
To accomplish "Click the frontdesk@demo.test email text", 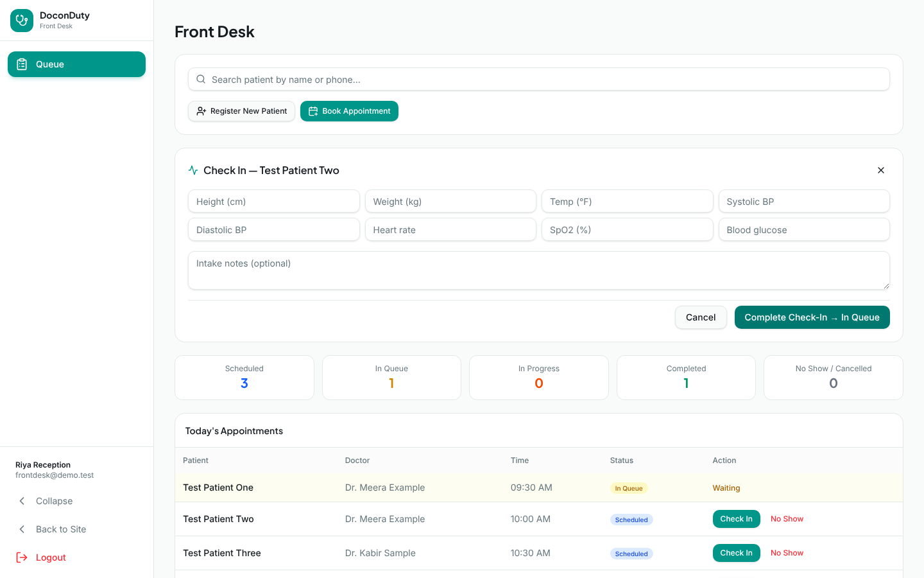I will click(55, 475).
